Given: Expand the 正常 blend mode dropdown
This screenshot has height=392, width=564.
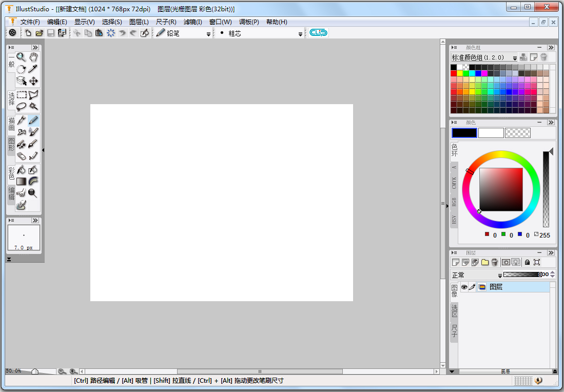Looking at the screenshot, I should click(500, 276).
